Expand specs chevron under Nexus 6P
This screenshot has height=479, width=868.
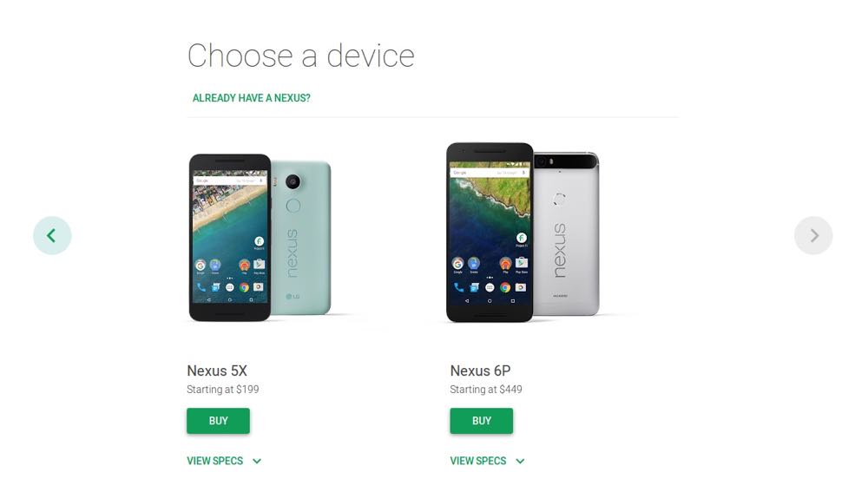[x=520, y=461]
